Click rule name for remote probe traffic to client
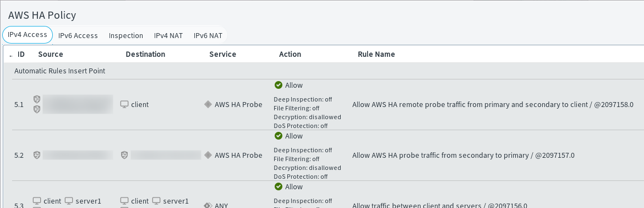This screenshot has height=208, width=644. (x=493, y=105)
